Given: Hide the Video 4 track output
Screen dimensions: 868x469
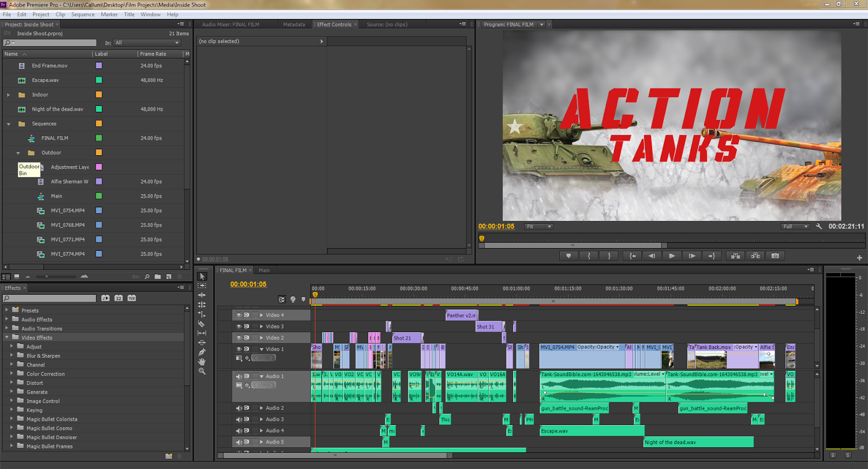Looking at the screenshot, I should tap(239, 315).
